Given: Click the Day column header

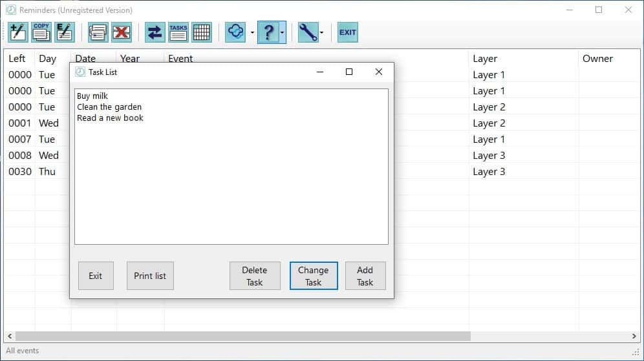Looking at the screenshot, I should (47, 59).
